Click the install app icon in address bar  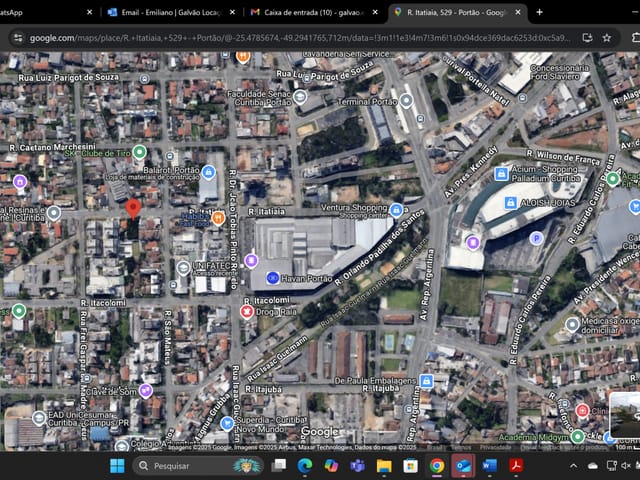tap(587, 38)
